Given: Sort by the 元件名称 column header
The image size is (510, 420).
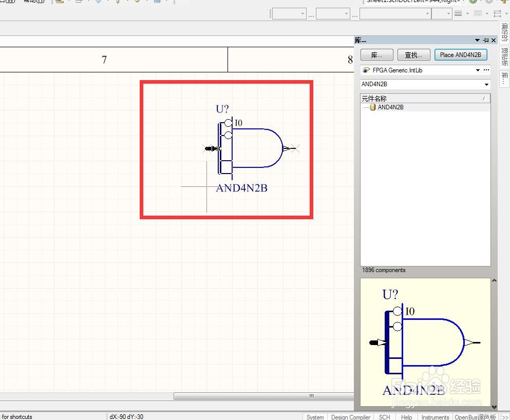Looking at the screenshot, I should click(x=425, y=99).
